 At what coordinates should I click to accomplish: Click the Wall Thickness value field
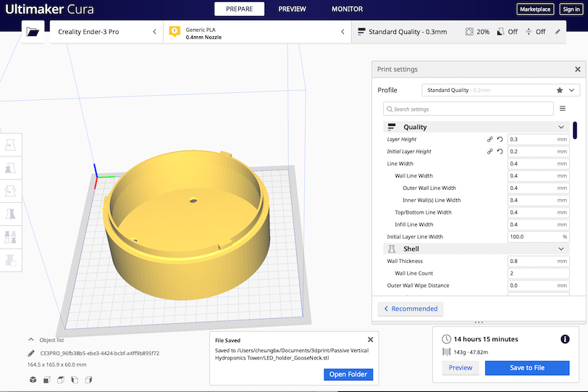tap(539, 261)
